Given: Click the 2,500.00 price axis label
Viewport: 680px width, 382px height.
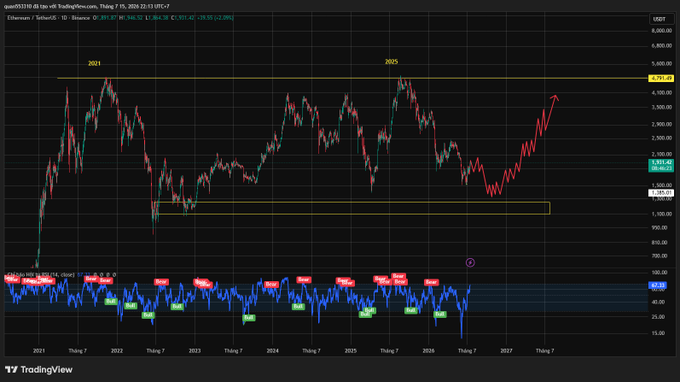Looking at the screenshot, I should click(x=661, y=138).
